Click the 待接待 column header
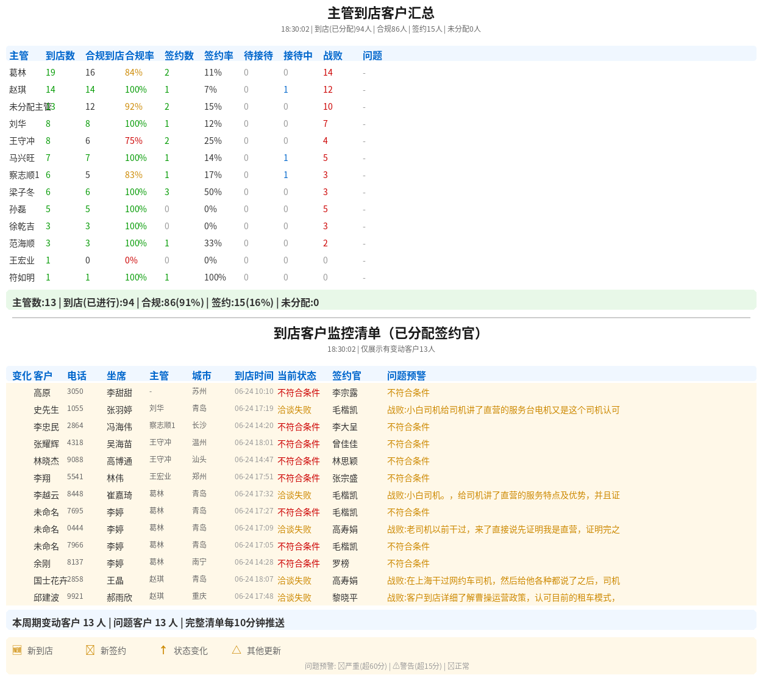This screenshot has height=700, width=762. [258, 55]
